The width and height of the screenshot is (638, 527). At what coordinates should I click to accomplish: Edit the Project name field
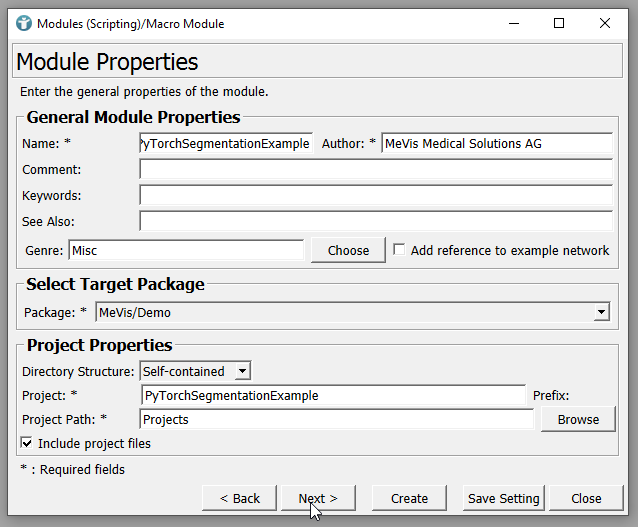(333, 396)
